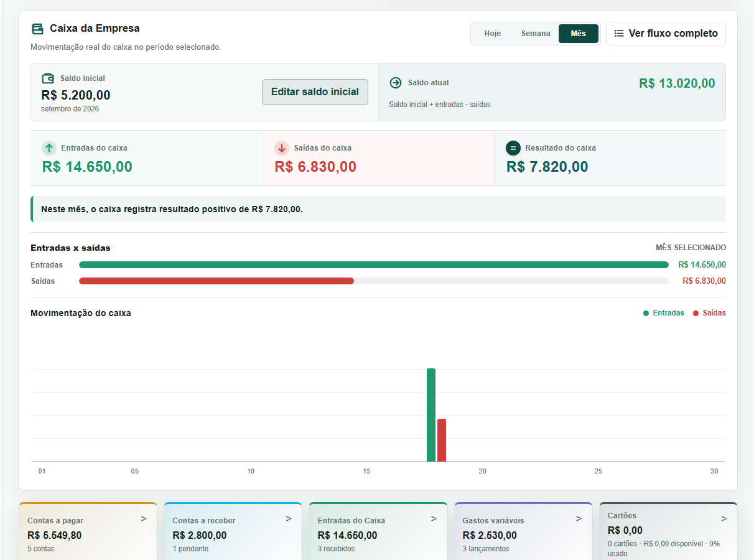The height and width of the screenshot is (560, 754).
Task: Open the Contas a pagar card chevron
Action: [x=144, y=518]
